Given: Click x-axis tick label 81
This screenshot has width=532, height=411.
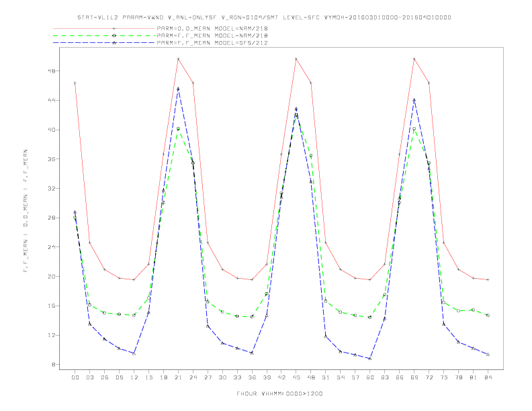Looking at the screenshot, I should pyautogui.click(x=474, y=377).
